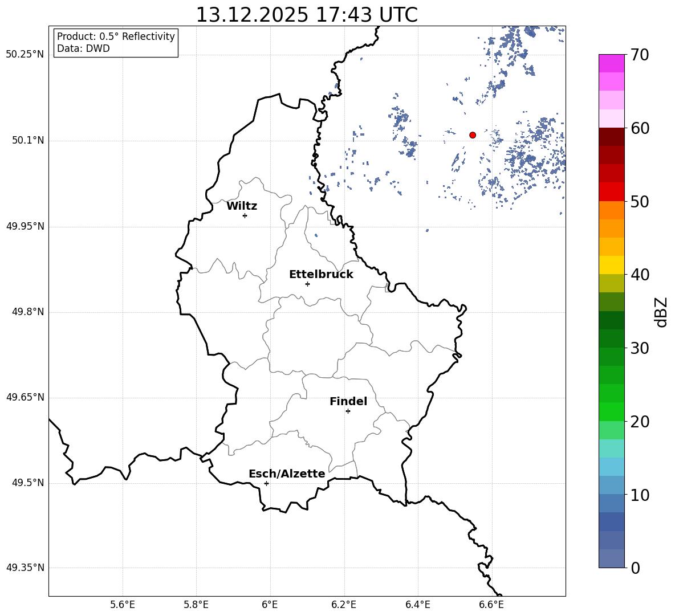Screen dimensions: 675x616
Task: Click the title "13.12.2025 17:43 UTC"
Action: [x=307, y=15]
